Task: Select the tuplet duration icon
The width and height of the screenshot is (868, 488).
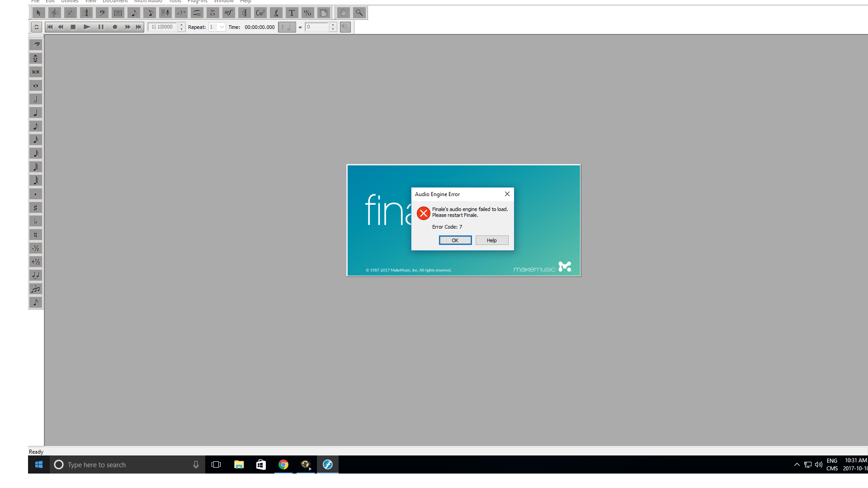Action: click(x=36, y=289)
